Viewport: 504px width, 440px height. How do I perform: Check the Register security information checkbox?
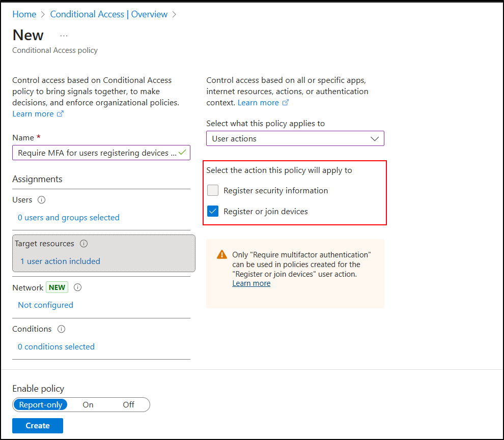(x=213, y=191)
